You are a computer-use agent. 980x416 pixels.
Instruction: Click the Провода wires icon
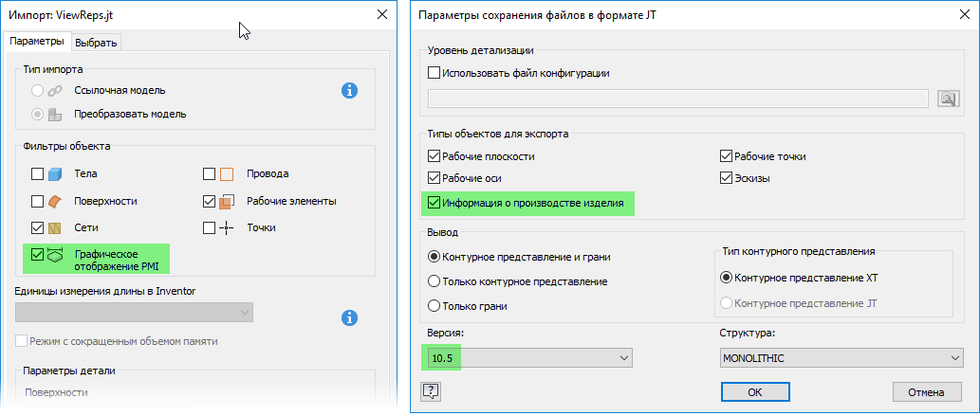click(x=227, y=174)
